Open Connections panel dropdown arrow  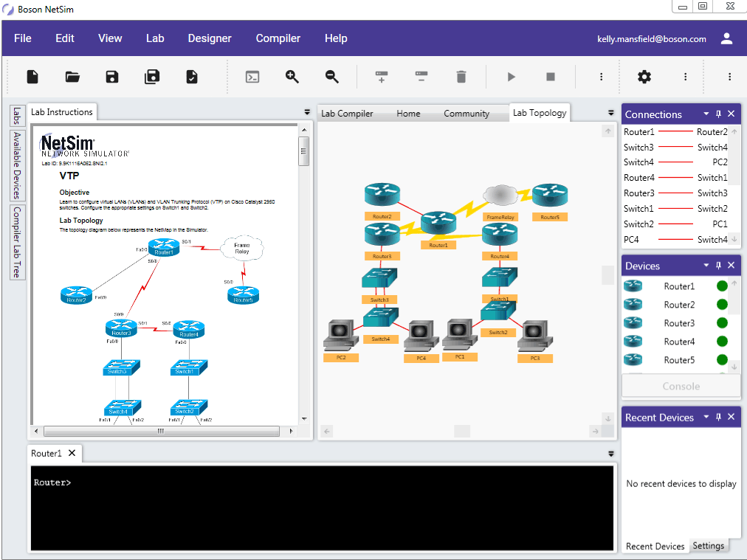tap(706, 114)
